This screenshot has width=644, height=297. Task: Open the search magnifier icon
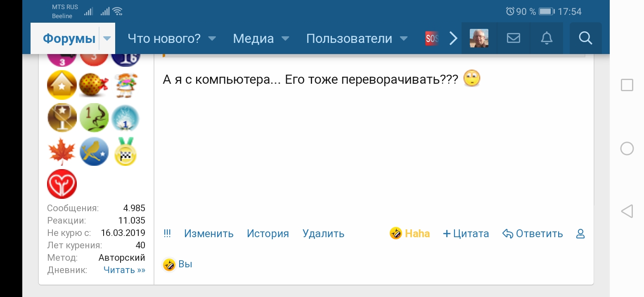[x=585, y=38]
